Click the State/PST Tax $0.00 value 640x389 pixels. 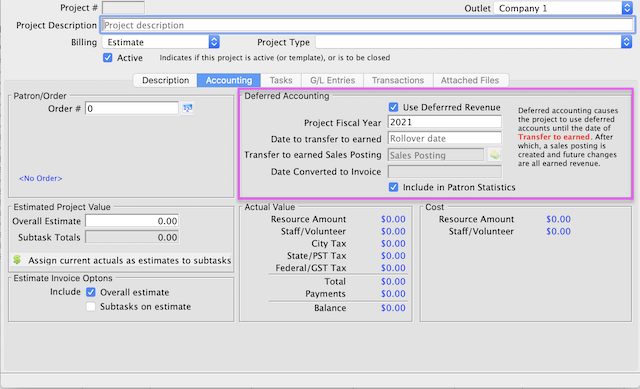pyautogui.click(x=393, y=256)
